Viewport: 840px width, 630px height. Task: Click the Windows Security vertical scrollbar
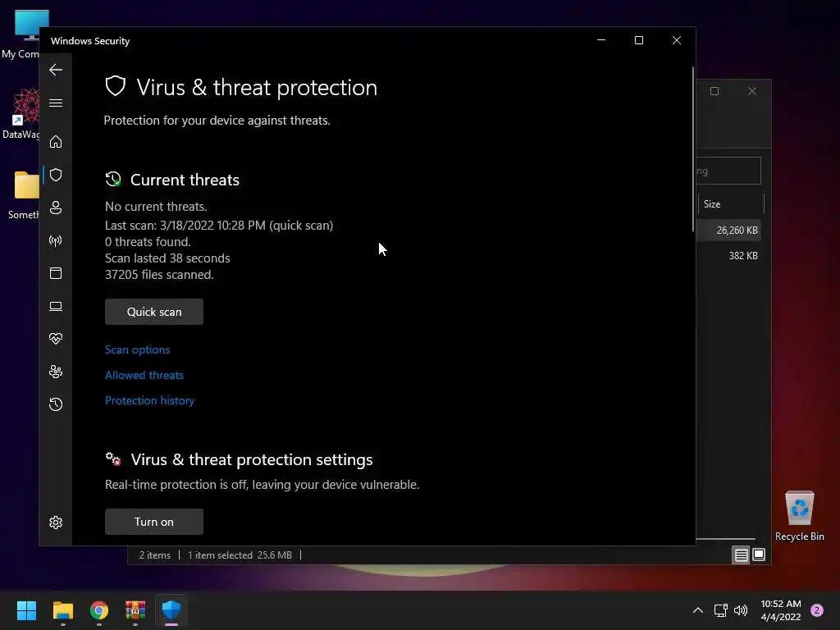693,150
